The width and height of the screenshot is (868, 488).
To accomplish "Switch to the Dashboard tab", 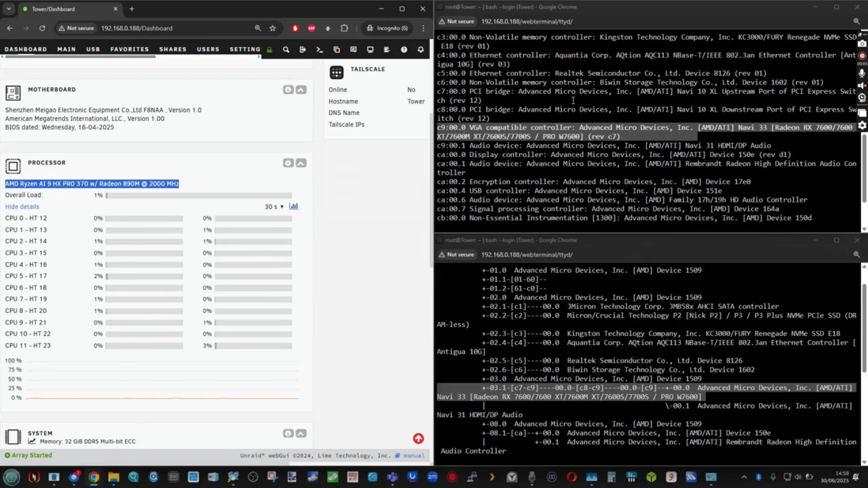I will [x=26, y=49].
